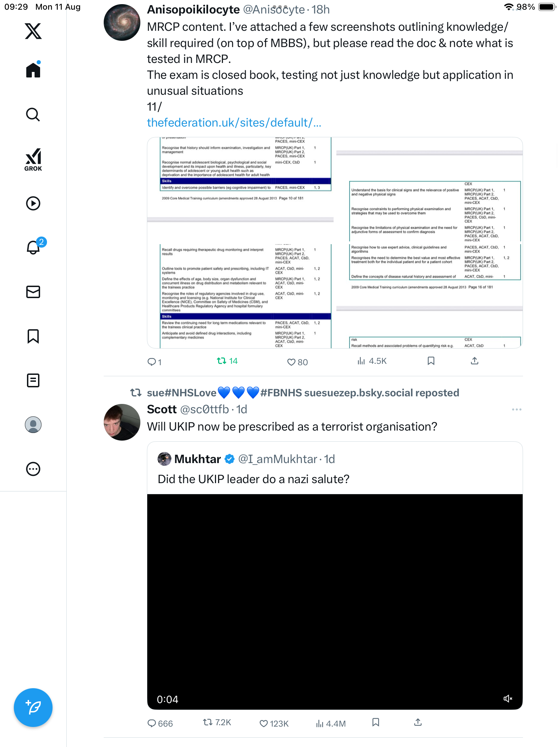560x747 pixels.
Task: Play the black UKIP video
Action: tap(335, 602)
